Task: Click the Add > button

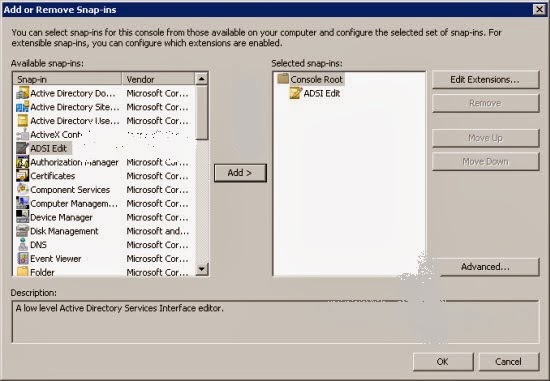Action: tap(240, 173)
